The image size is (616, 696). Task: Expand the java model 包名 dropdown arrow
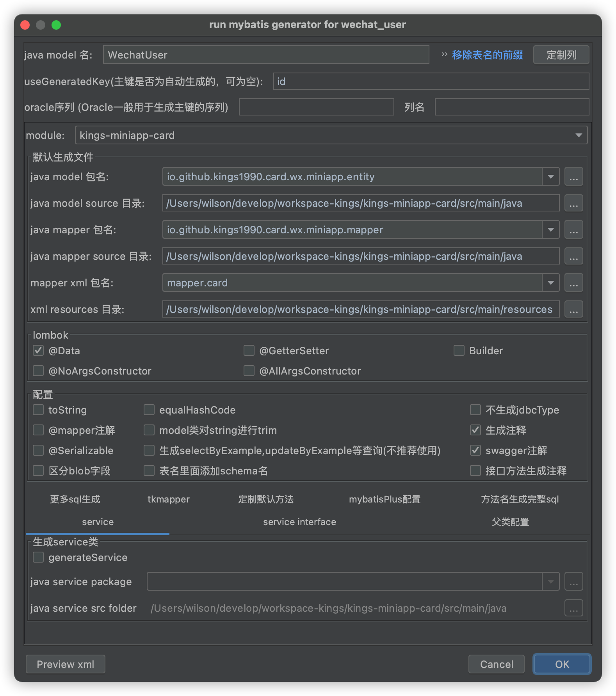[x=551, y=177]
